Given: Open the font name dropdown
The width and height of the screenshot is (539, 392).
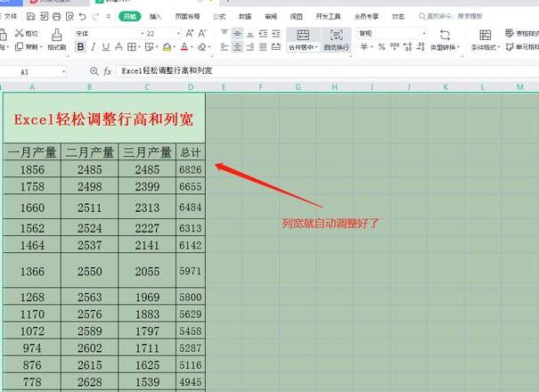Looking at the screenshot, I should pos(143,33).
